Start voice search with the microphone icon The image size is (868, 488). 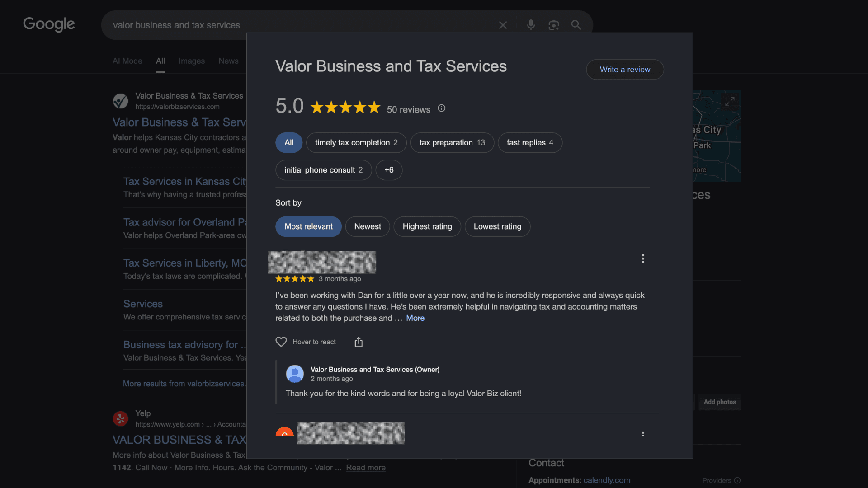531,25
